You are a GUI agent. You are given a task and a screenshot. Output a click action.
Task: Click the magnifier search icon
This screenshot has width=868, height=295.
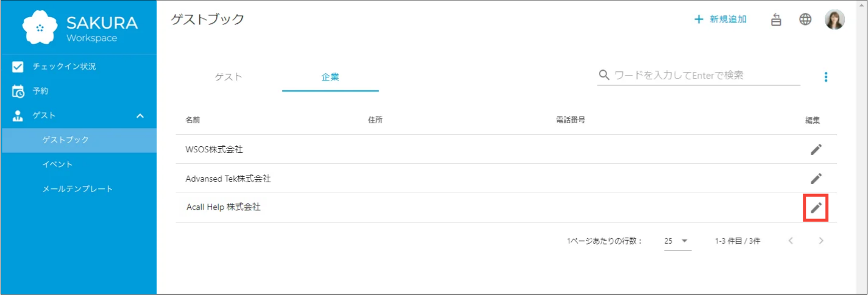[x=605, y=76]
